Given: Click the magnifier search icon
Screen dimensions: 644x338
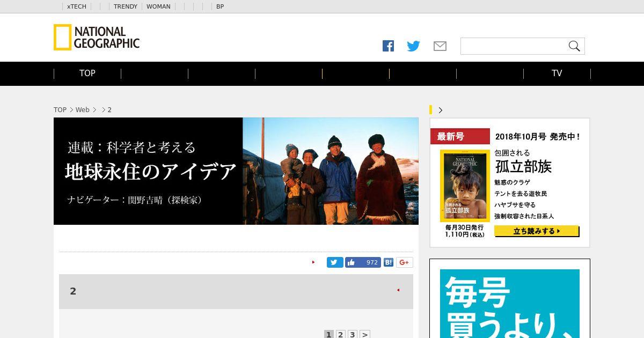Looking at the screenshot, I should click(574, 46).
